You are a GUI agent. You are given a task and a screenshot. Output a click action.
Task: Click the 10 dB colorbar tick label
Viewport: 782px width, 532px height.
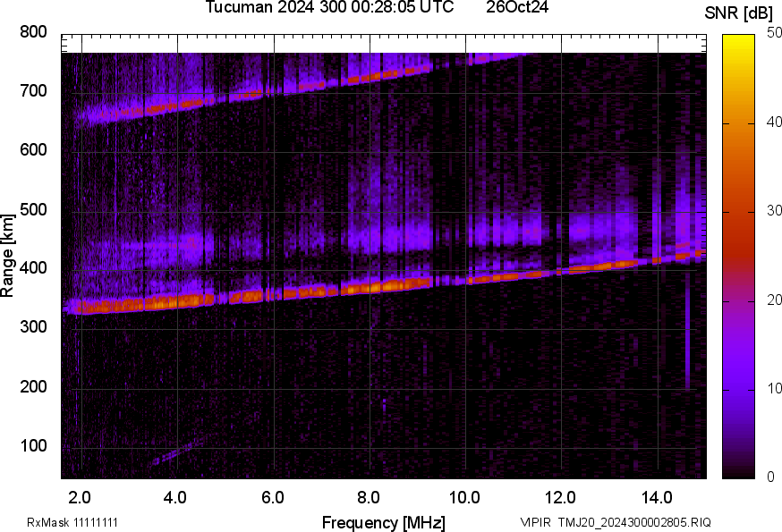(775, 388)
